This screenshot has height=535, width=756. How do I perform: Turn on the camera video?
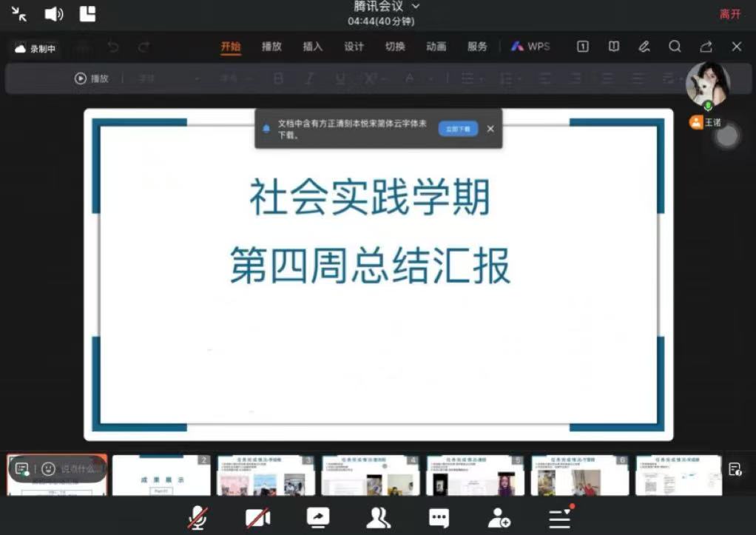pos(257,518)
